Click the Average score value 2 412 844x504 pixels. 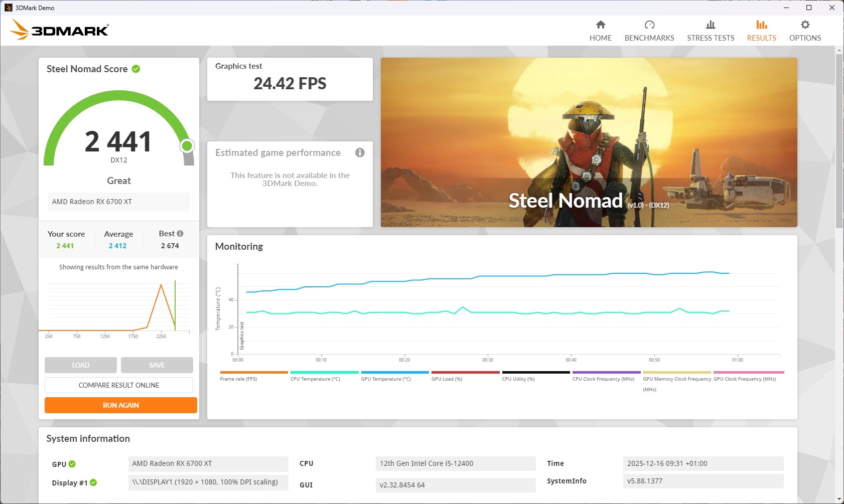coord(118,246)
